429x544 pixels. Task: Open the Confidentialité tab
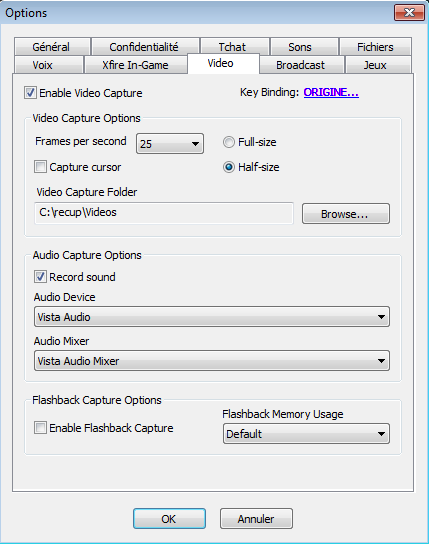(145, 47)
